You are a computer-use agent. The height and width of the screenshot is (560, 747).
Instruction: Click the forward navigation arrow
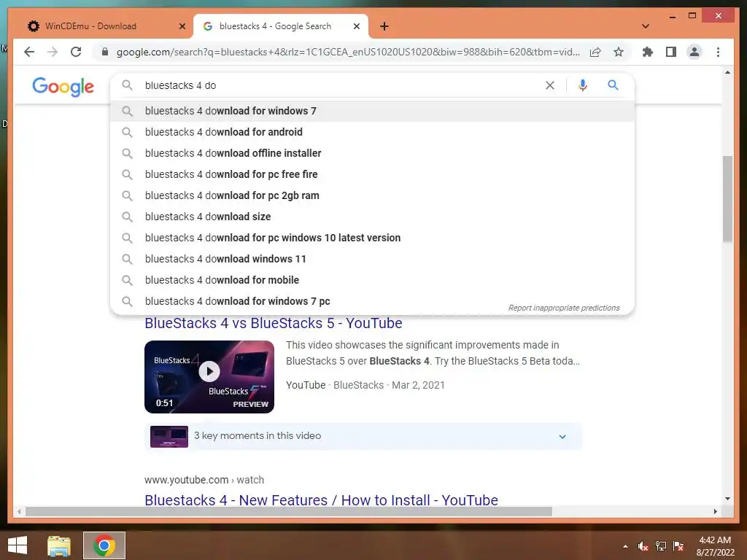[x=53, y=52]
